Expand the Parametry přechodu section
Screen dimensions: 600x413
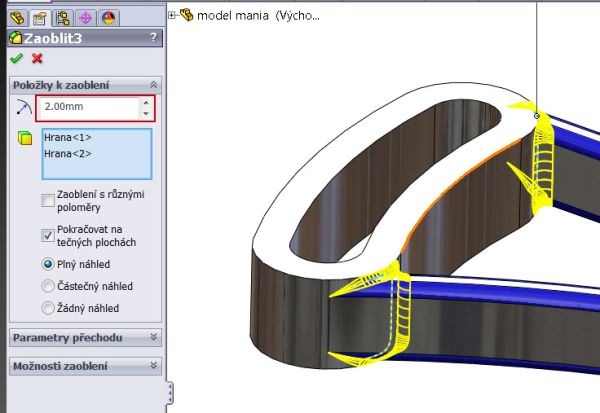click(153, 338)
